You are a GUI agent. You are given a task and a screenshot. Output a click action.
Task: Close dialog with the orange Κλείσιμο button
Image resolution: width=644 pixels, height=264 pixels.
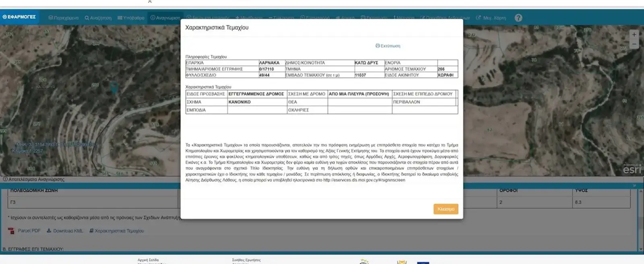coord(446,209)
